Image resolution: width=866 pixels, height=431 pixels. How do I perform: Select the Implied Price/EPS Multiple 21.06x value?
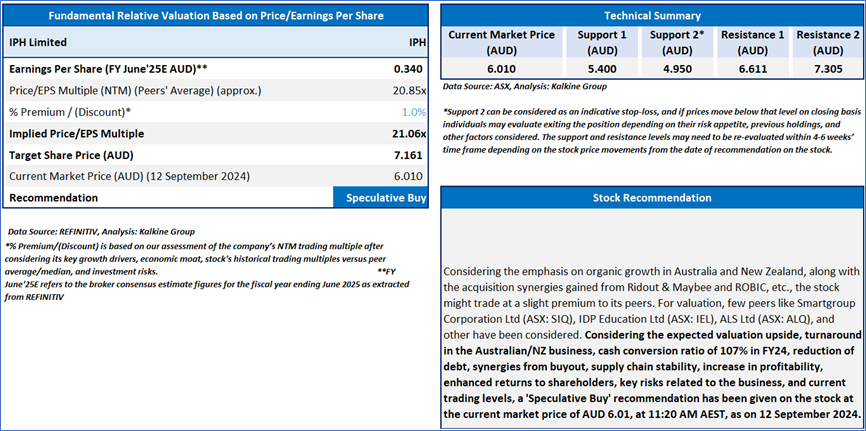404,133
